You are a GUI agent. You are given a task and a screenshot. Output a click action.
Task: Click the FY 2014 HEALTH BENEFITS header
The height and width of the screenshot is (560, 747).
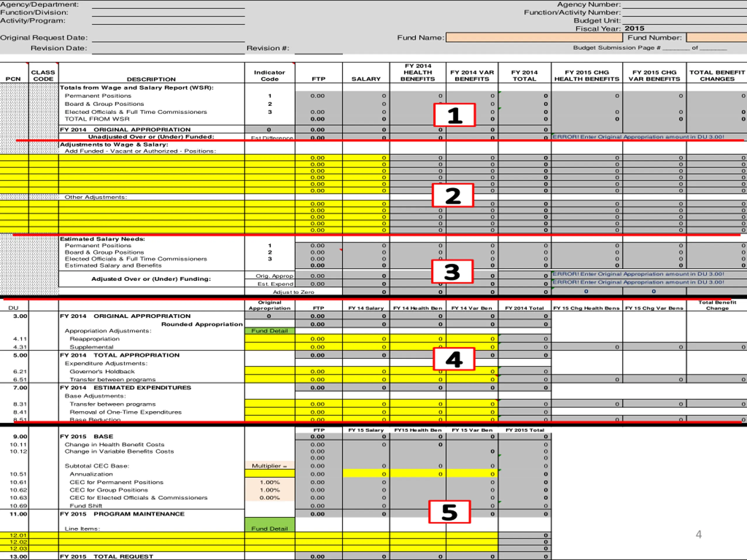point(418,73)
